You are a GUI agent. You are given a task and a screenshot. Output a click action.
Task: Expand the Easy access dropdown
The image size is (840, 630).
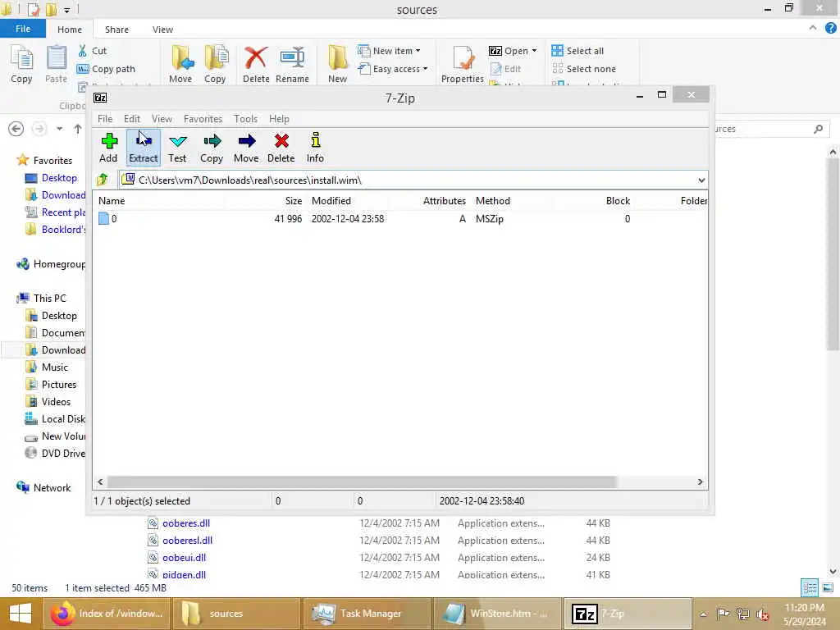click(x=425, y=69)
